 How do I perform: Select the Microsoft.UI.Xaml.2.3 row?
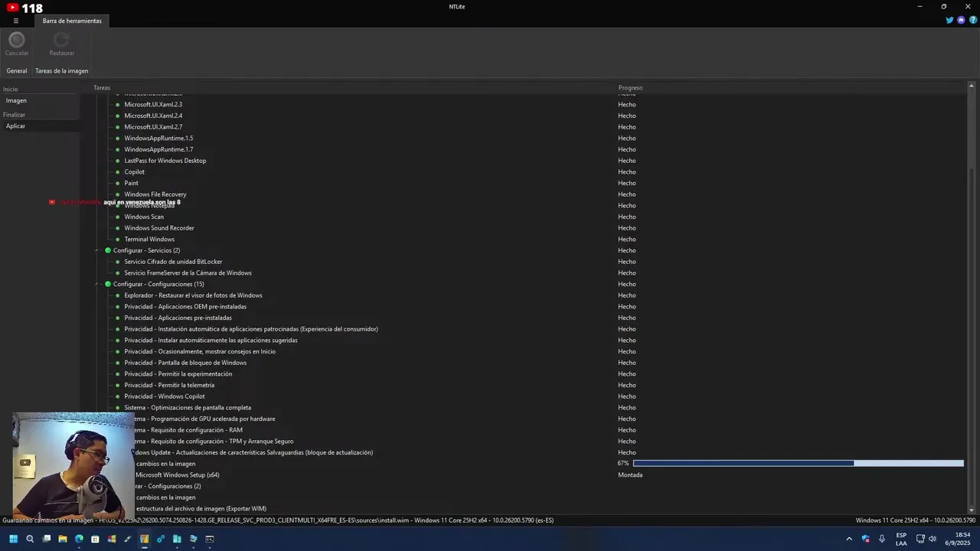click(153, 104)
